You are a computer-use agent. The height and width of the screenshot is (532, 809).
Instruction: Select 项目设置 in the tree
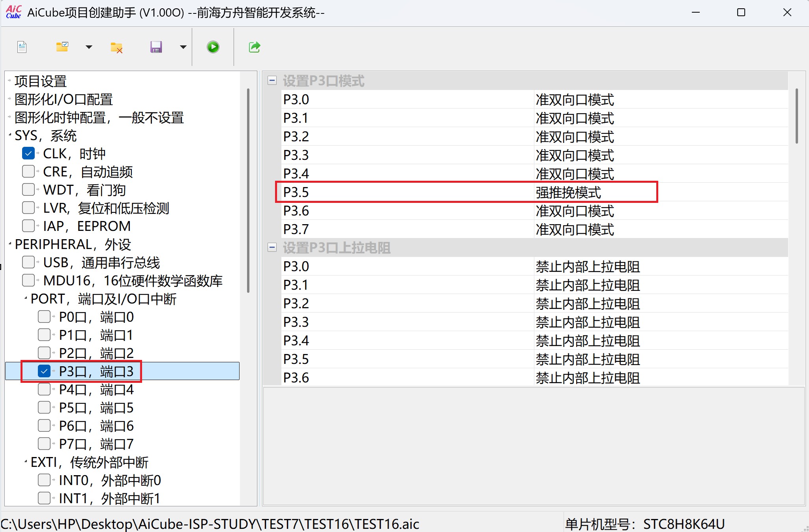point(41,81)
